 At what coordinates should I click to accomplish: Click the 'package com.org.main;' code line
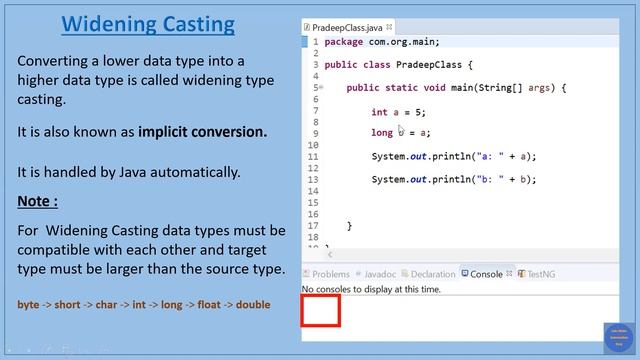tap(382, 42)
